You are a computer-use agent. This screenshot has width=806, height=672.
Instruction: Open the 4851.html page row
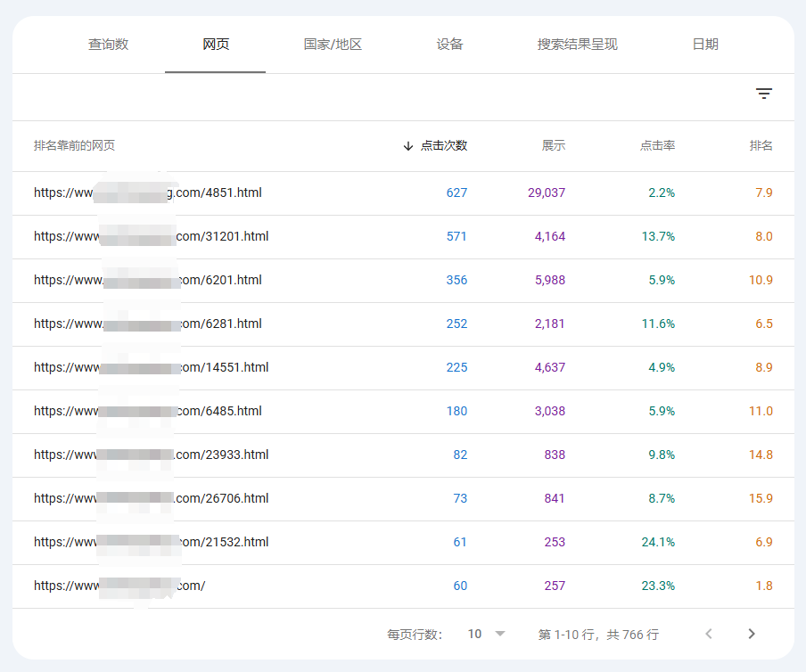[403, 193]
